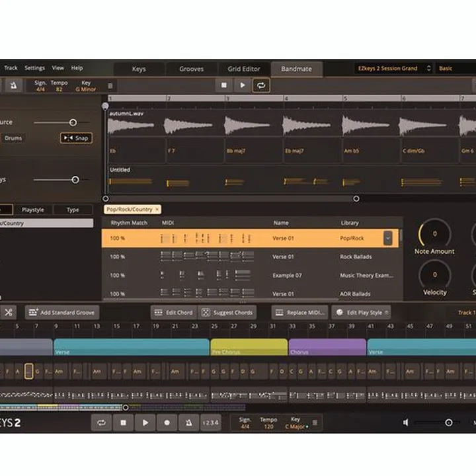This screenshot has width=476, height=476.
Task: Click Add Standard Groove button
Action: [62, 312]
